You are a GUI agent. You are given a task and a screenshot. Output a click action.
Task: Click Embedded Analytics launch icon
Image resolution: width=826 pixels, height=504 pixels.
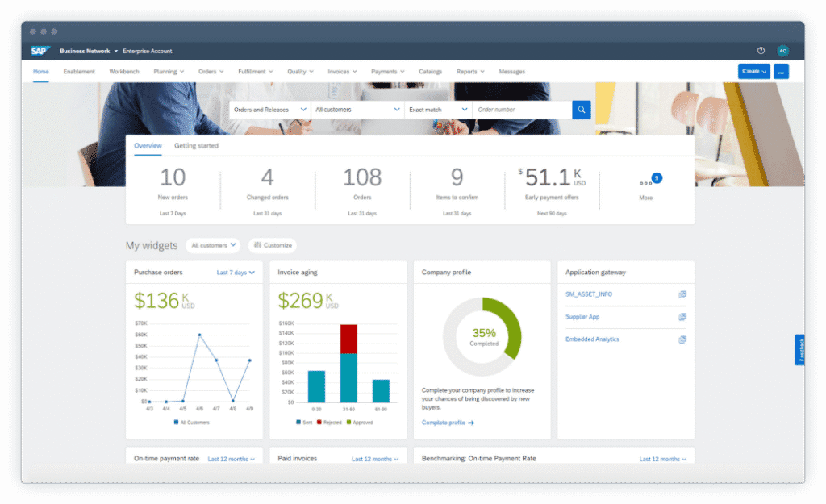pos(682,339)
